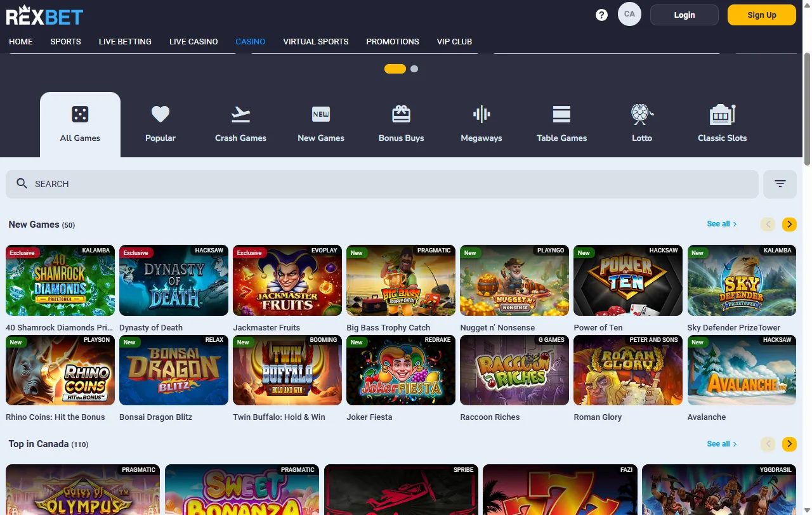Click the Login button
This screenshot has height=515, width=812.
(x=684, y=15)
